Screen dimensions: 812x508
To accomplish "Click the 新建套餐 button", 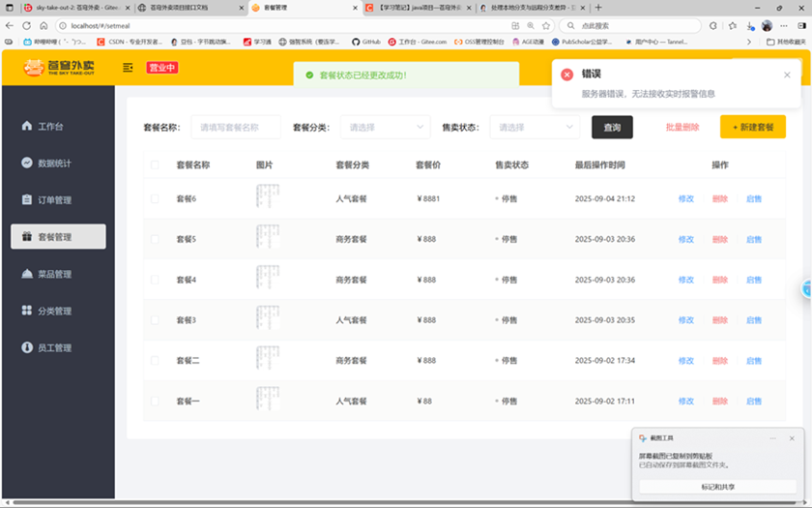I will click(x=753, y=127).
